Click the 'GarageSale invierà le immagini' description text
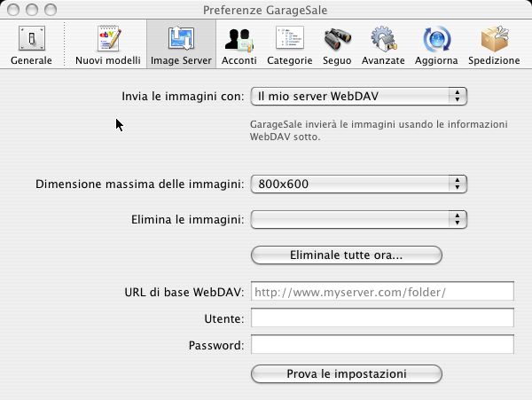The width and height of the screenshot is (532, 400). tap(379, 130)
